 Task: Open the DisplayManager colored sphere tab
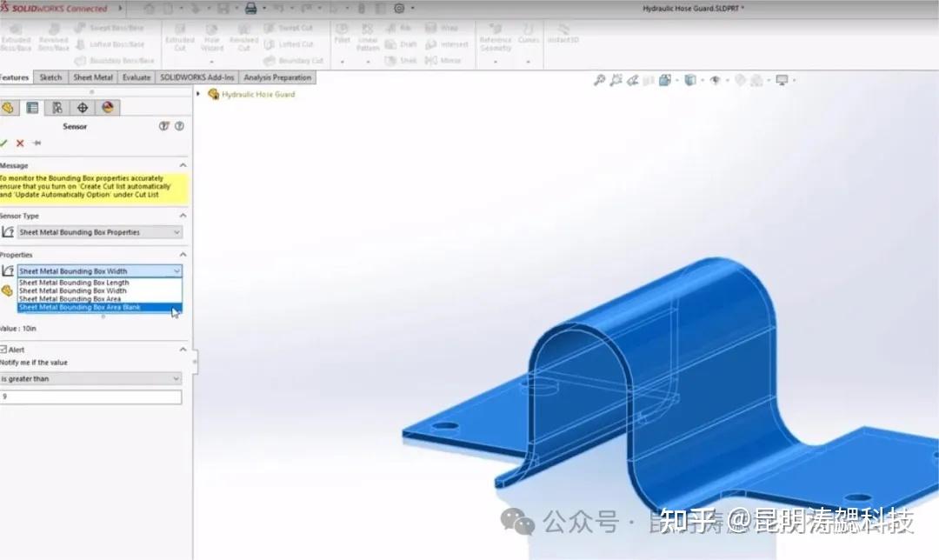click(108, 108)
